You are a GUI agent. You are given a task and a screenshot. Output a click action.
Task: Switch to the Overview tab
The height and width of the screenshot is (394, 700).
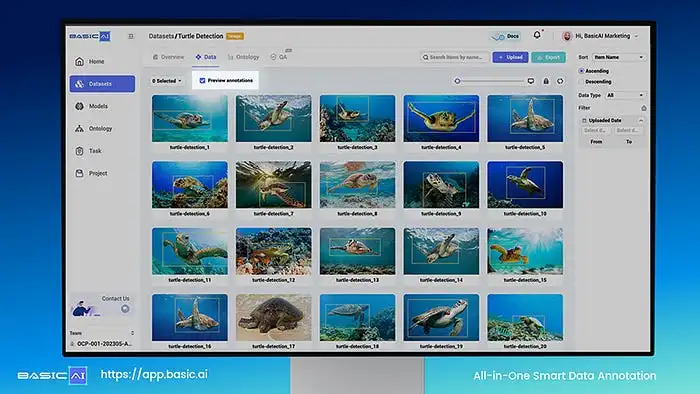pyautogui.click(x=168, y=57)
